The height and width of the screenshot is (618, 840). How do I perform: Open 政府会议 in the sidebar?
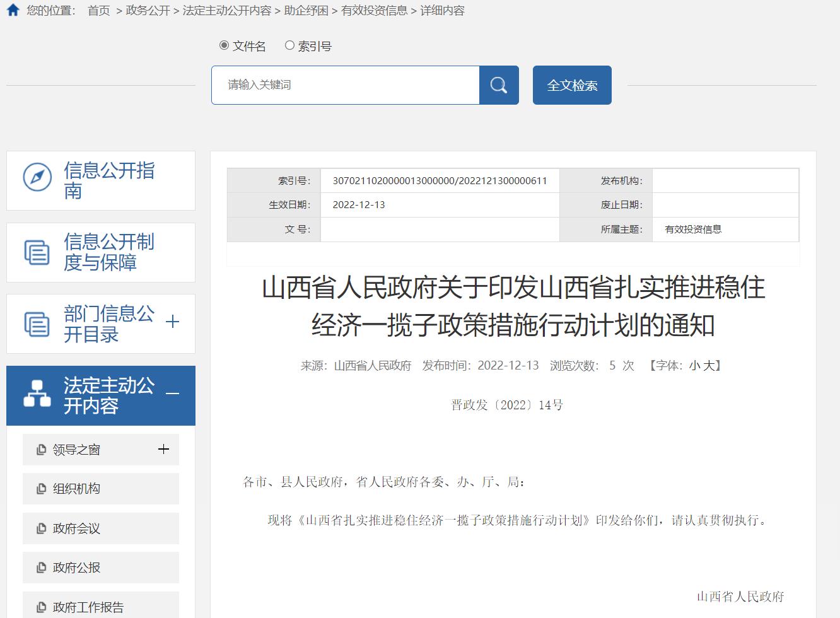click(76, 528)
